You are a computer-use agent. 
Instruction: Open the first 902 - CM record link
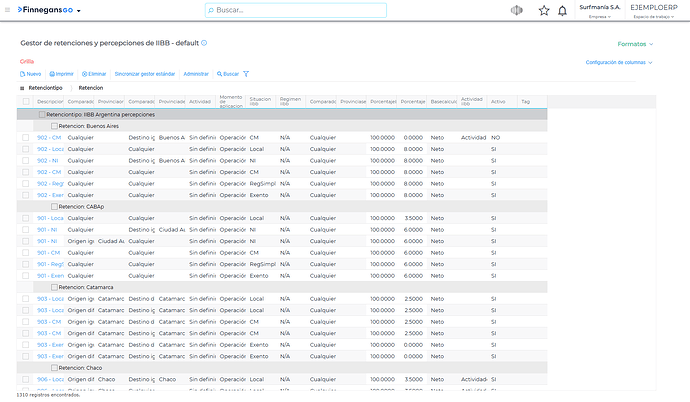coord(49,138)
